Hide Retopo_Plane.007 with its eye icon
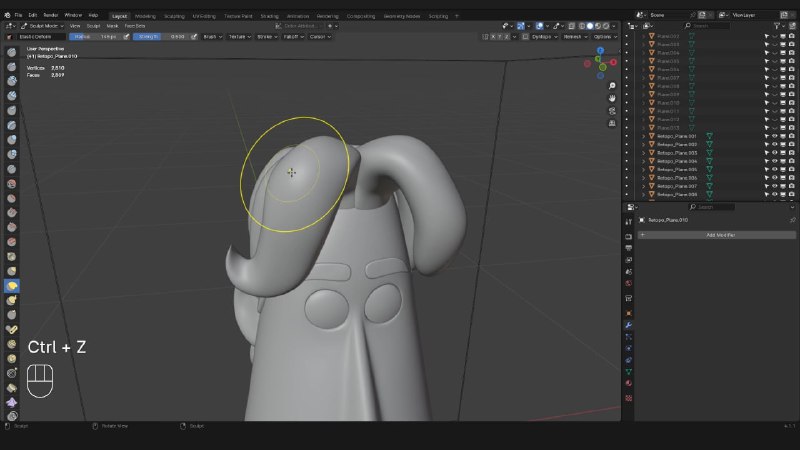Screen dimensions: 800x450 pyautogui.click(x=774, y=186)
